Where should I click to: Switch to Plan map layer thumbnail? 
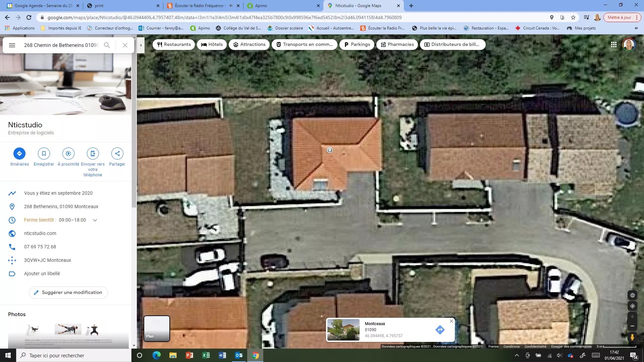(x=157, y=328)
